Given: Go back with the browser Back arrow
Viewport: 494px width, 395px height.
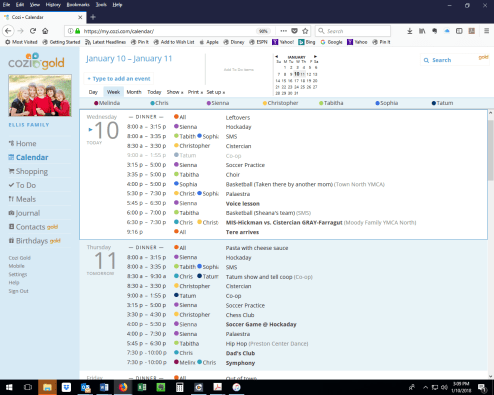Looking at the screenshot, I should click(8, 31).
